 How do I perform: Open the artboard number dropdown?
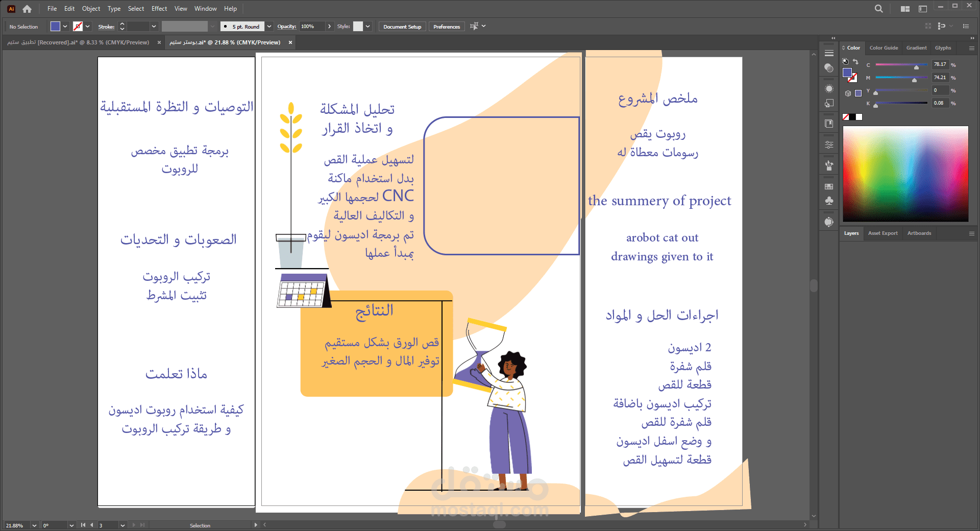pyautogui.click(x=122, y=525)
